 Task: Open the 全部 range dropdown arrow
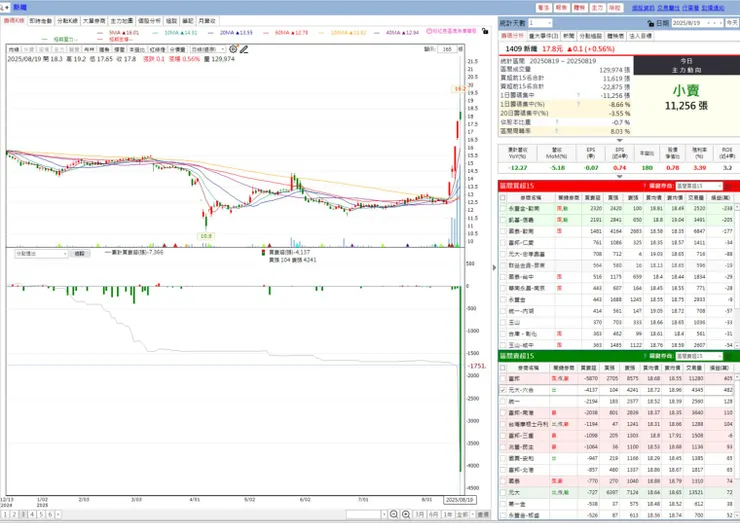[x=473, y=515]
